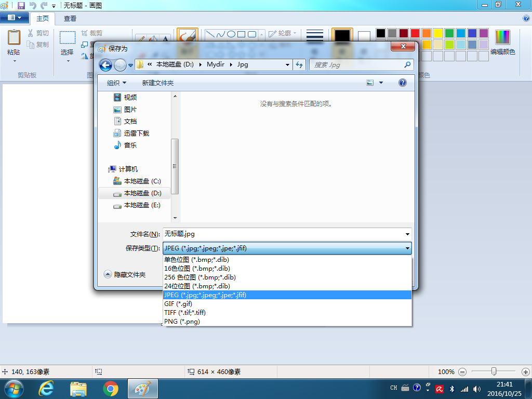The width and height of the screenshot is (532, 399).
Task: Click the redo arrow in title bar
Action: [x=44, y=5]
